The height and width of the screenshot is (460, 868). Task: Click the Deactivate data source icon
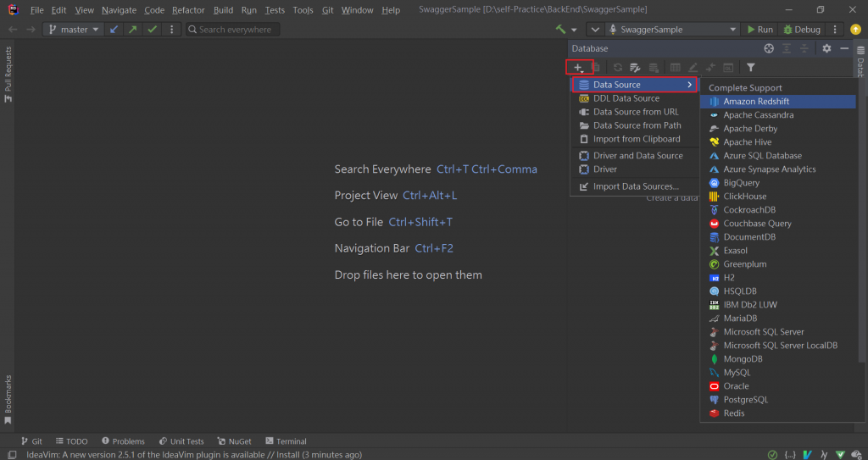tap(654, 68)
